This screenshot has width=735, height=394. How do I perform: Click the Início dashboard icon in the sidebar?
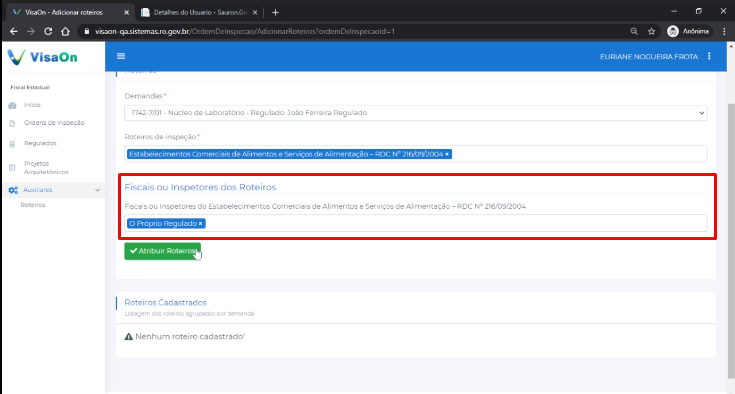13,105
